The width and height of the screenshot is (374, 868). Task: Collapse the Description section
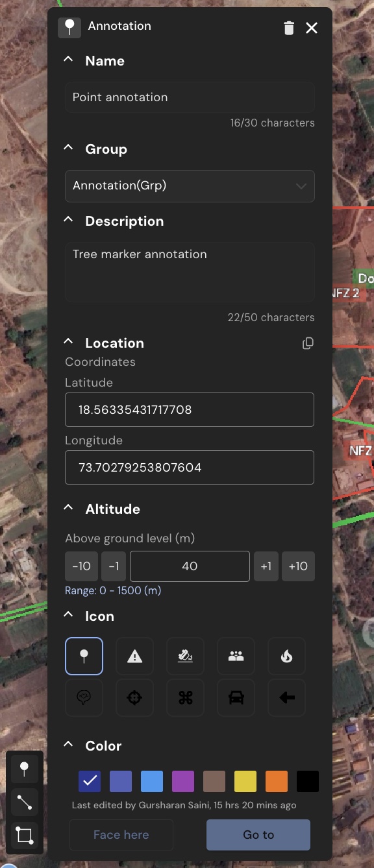click(68, 221)
